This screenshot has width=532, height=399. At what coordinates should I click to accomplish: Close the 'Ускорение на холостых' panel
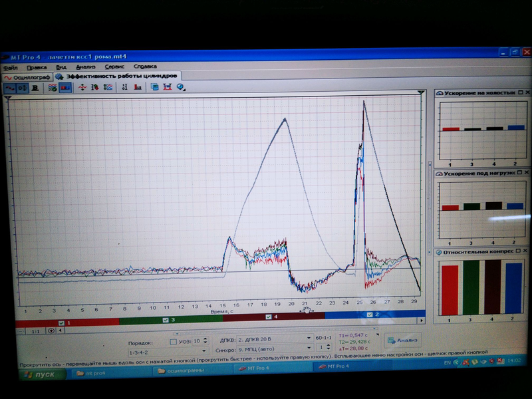pos(527,92)
